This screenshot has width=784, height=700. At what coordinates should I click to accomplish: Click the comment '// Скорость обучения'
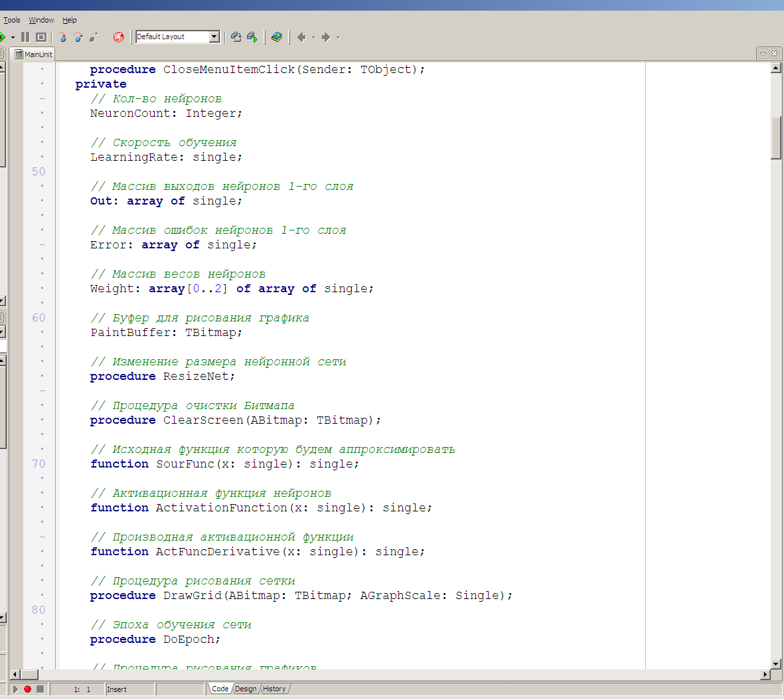click(x=163, y=143)
